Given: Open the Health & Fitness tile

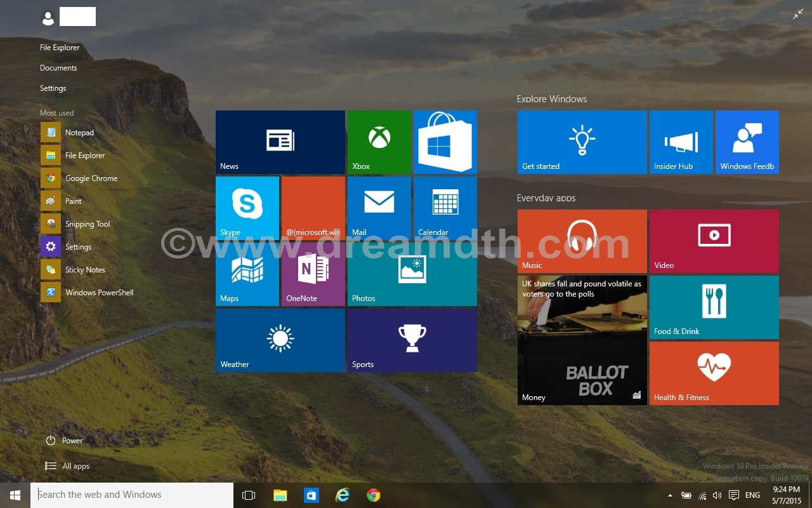Looking at the screenshot, I should point(714,373).
